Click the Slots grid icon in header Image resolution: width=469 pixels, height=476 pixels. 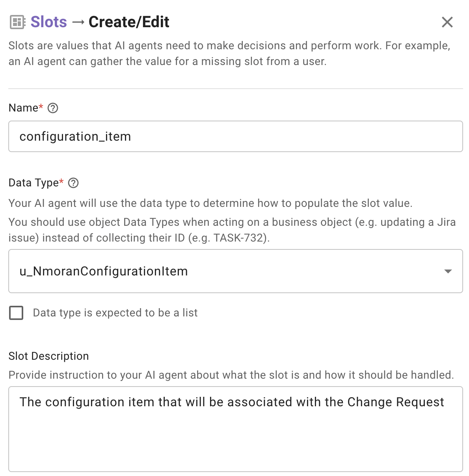17,22
